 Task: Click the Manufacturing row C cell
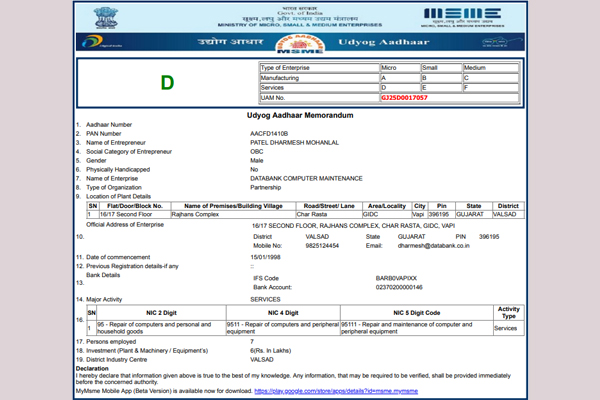coord(491,78)
